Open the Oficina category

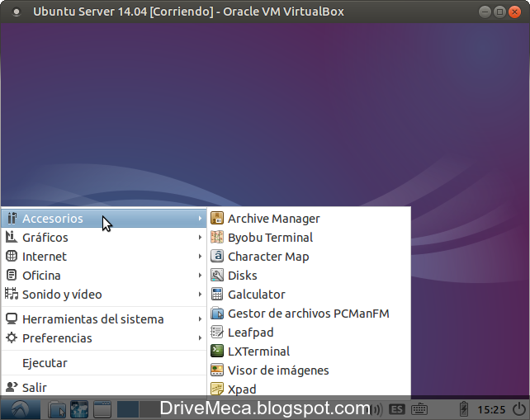pos(104,276)
